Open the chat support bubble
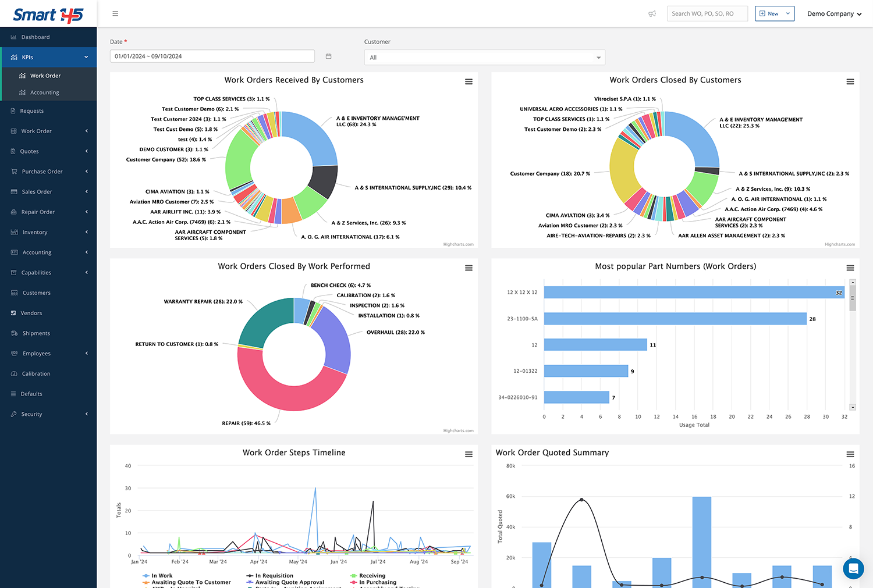 pos(853,568)
